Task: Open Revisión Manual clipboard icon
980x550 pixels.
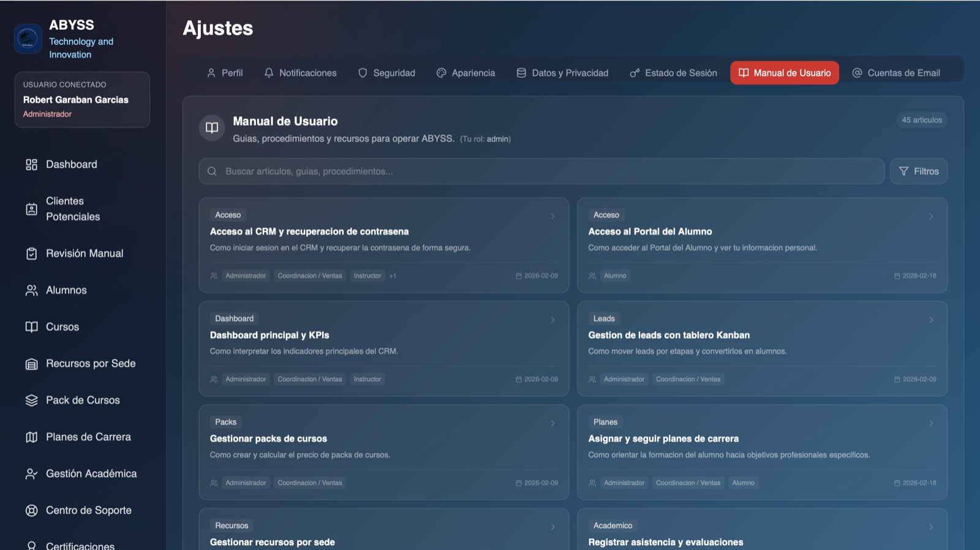Action: [x=31, y=254]
